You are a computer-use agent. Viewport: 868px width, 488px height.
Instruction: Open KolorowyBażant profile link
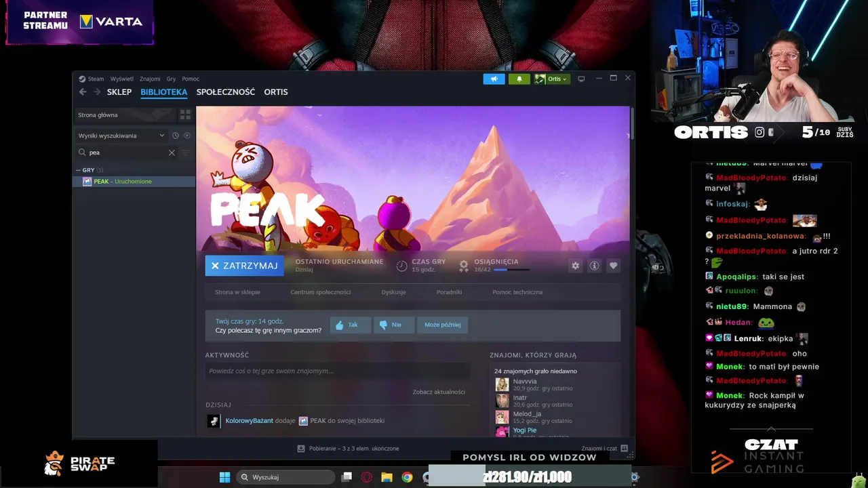(249, 421)
